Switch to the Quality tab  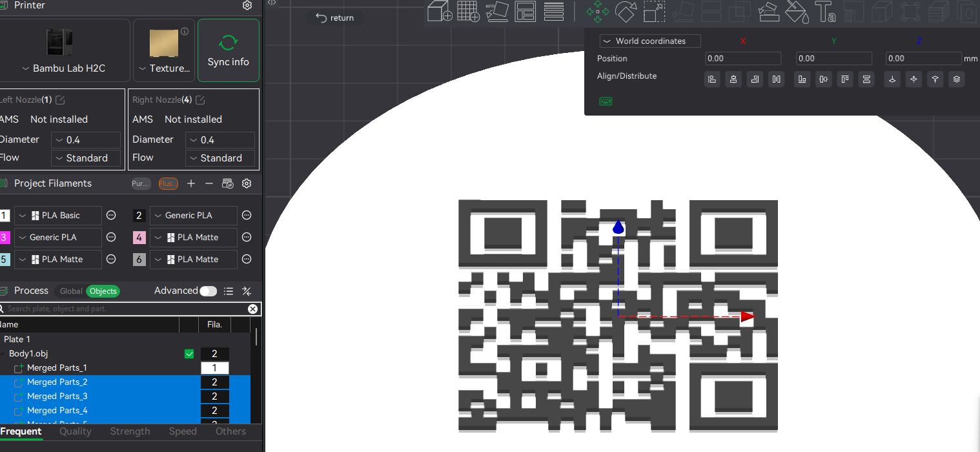tap(76, 431)
